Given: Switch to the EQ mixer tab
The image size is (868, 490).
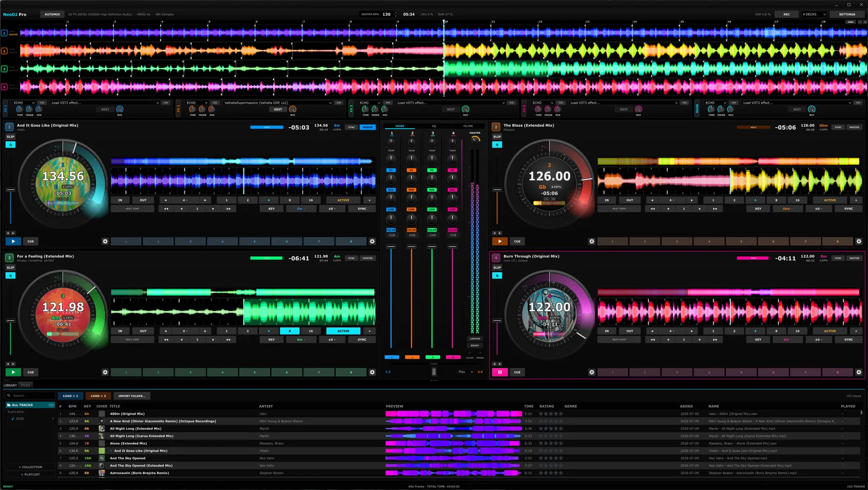Looking at the screenshot, I should [433, 126].
